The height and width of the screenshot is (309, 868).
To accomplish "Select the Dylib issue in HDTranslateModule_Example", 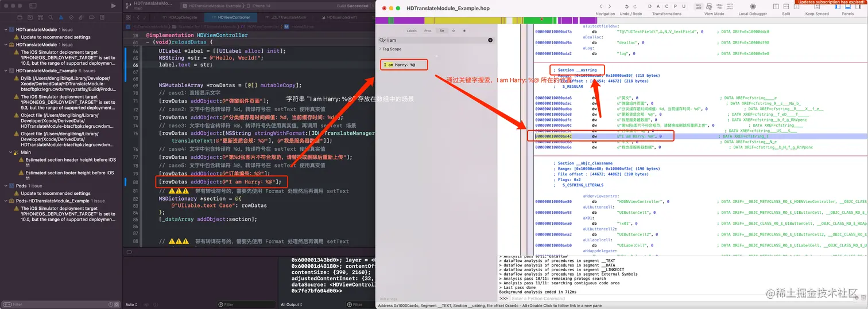I will [66, 84].
